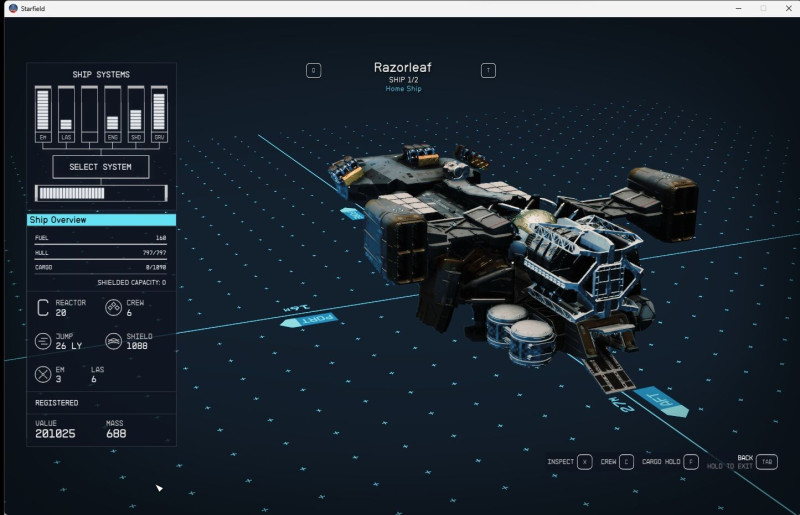Minimize the Starfield window
Screen dimensions: 800x515
click(738, 8)
